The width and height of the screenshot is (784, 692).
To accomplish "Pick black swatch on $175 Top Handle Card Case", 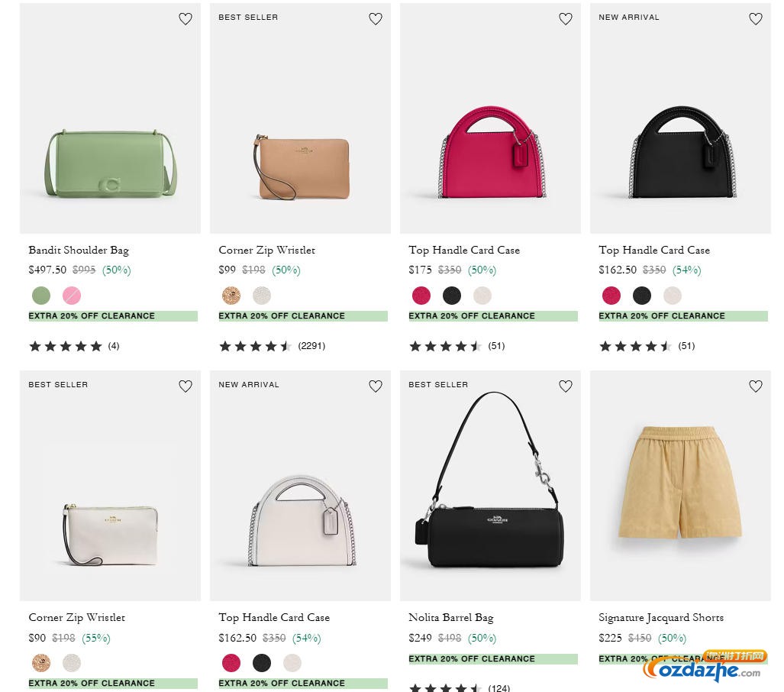I will click(x=452, y=296).
